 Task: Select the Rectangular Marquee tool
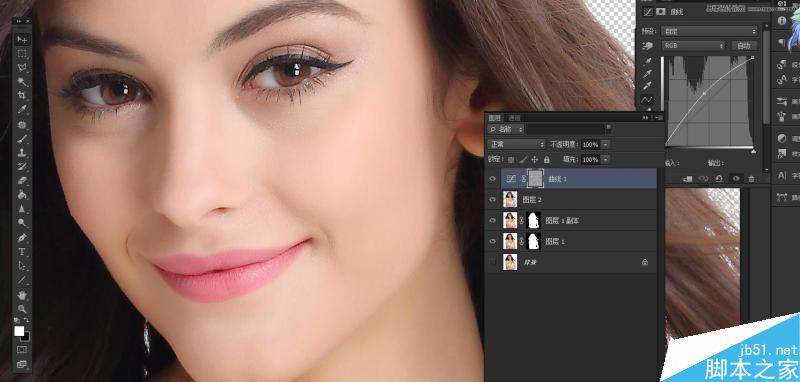tap(22, 54)
